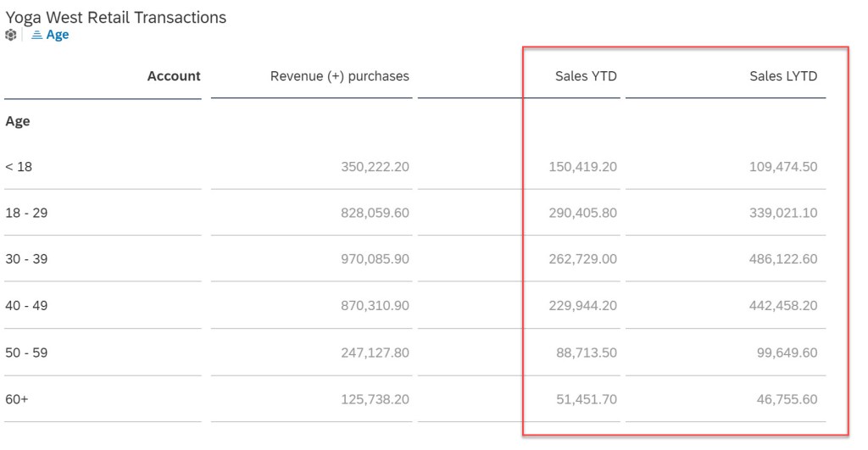Click the hierarchy icon beside Age
The image size is (868, 450).
tap(36, 36)
